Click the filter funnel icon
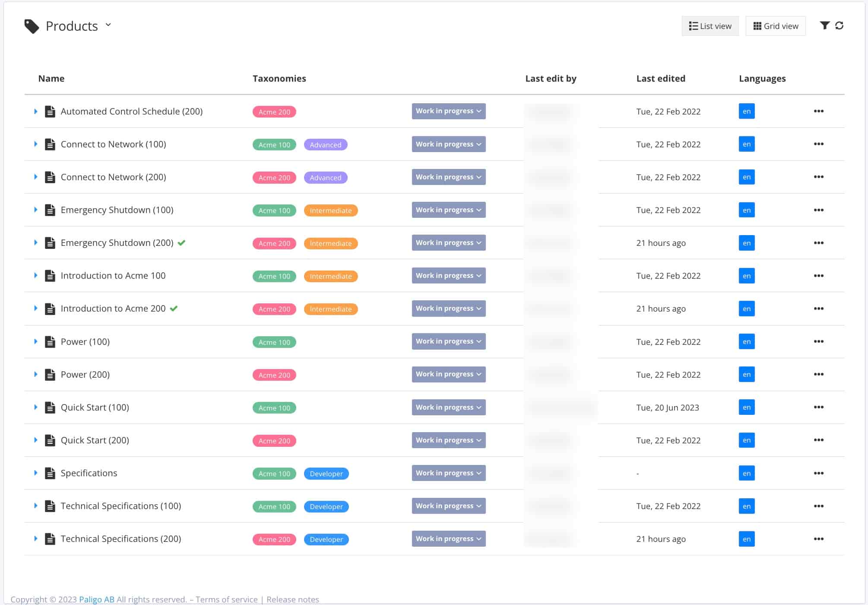 (x=824, y=26)
